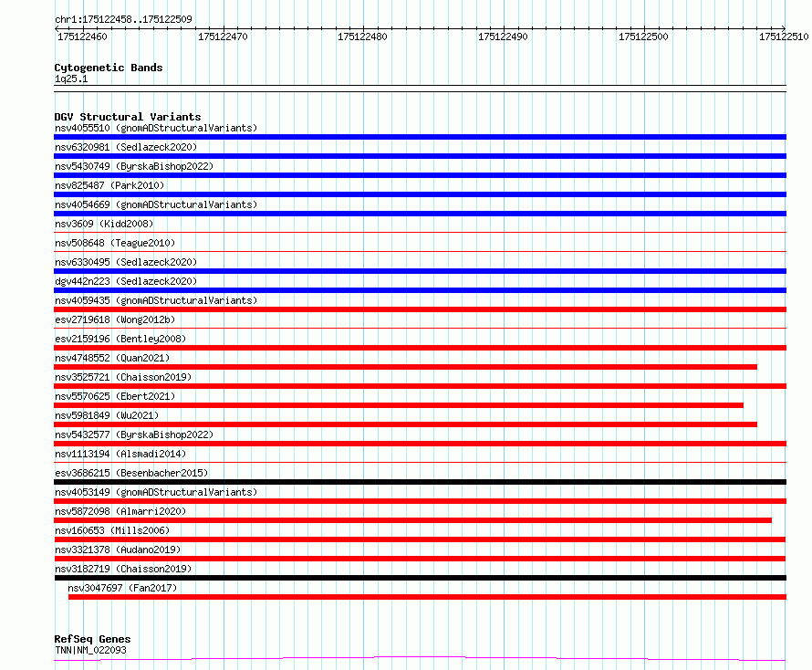Click the 1q25.1 cytogenetic band bar

[x=420, y=89]
